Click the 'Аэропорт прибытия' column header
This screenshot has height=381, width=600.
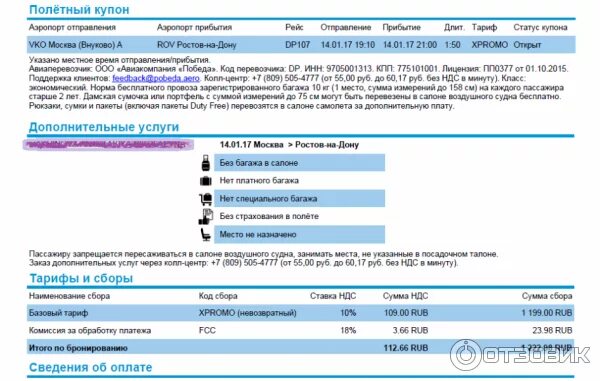coord(194,27)
